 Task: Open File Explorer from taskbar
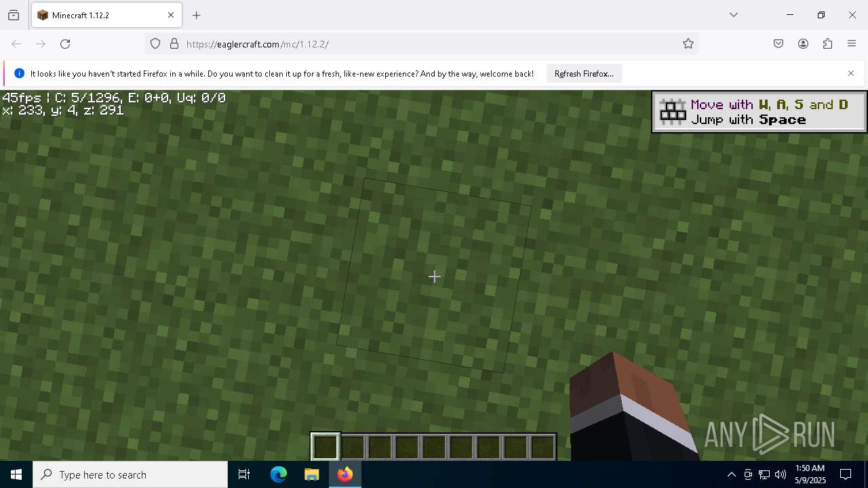coord(311,474)
